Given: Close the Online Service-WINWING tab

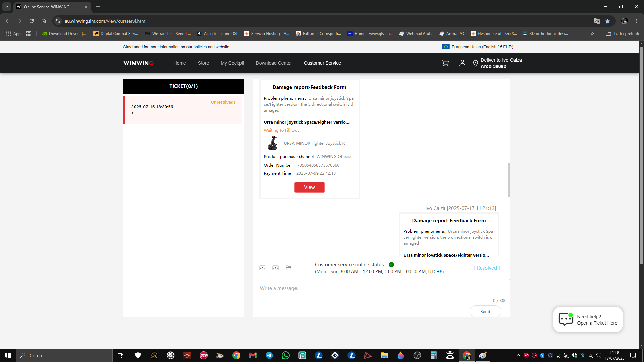Looking at the screenshot, I should click(x=86, y=7).
